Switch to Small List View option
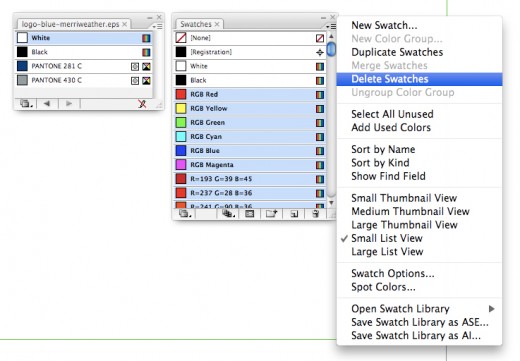This screenshot has width=520, height=361. point(387,238)
